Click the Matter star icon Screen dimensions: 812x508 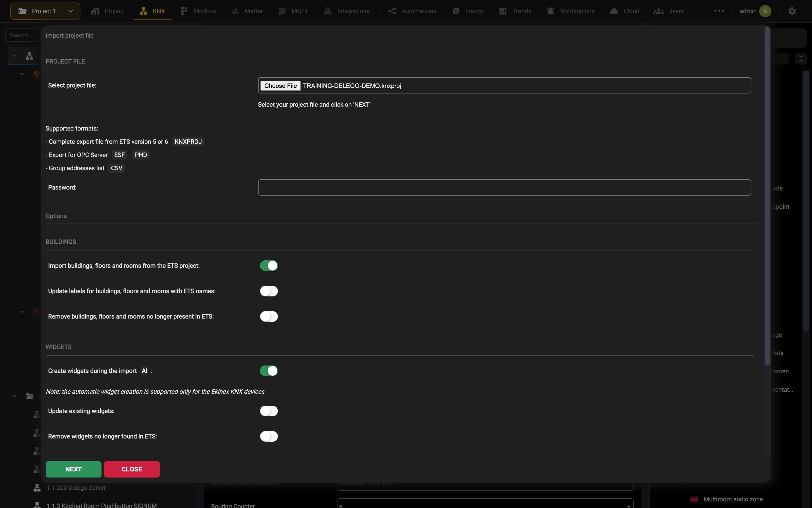coord(235,11)
